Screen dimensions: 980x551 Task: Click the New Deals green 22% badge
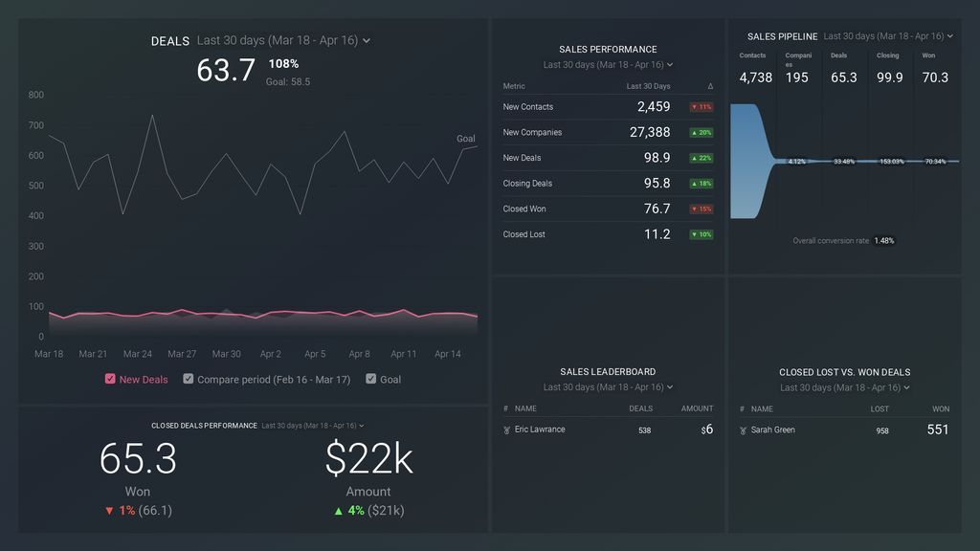point(702,158)
